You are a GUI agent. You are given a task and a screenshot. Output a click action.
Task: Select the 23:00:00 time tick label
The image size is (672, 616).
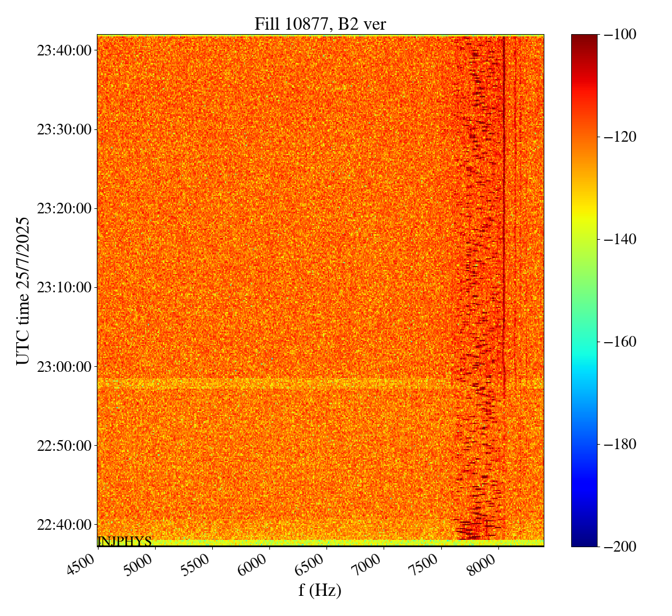(x=64, y=367)
